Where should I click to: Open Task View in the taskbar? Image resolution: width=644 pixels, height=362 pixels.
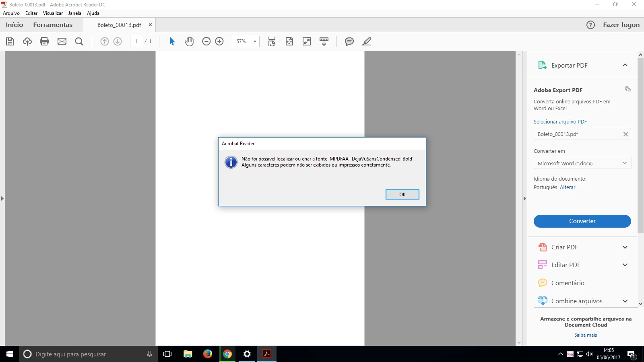coord(167,354)
